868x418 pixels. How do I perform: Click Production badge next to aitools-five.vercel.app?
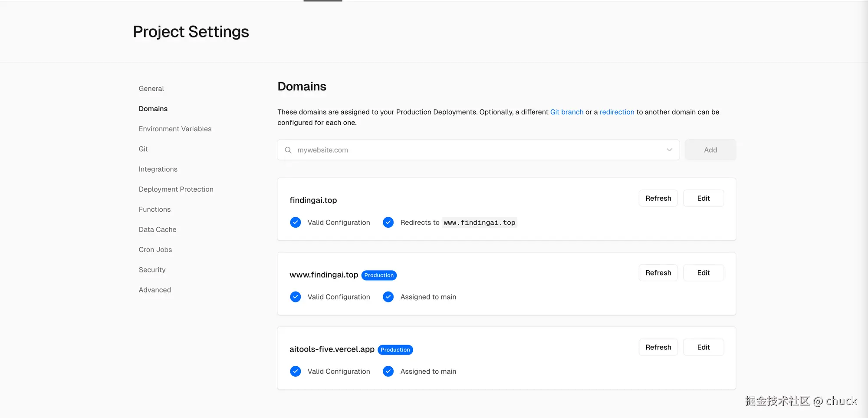coord(395,350)
